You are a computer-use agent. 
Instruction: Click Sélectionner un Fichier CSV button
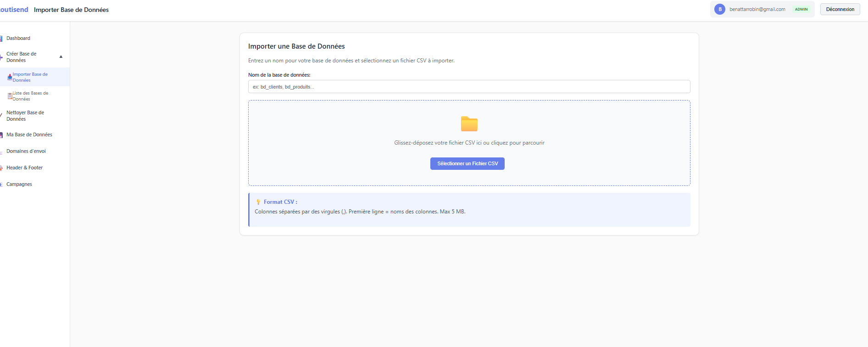pos(467,163)
